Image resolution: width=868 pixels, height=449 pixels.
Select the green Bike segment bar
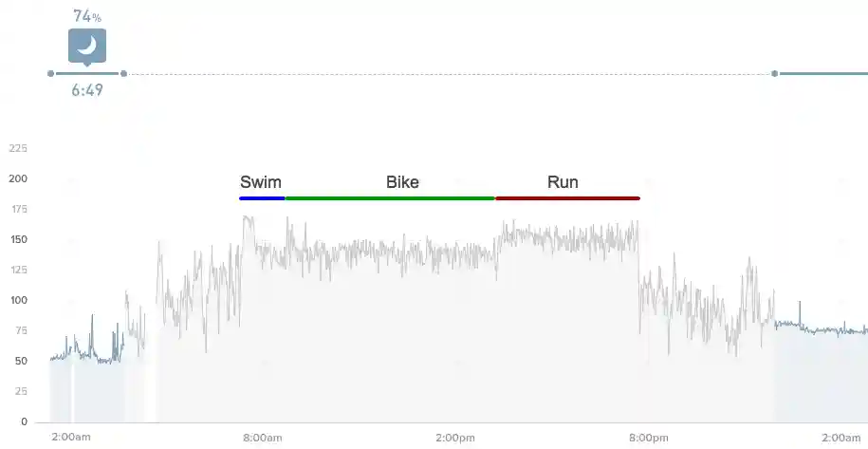click(x=390, y=198)
